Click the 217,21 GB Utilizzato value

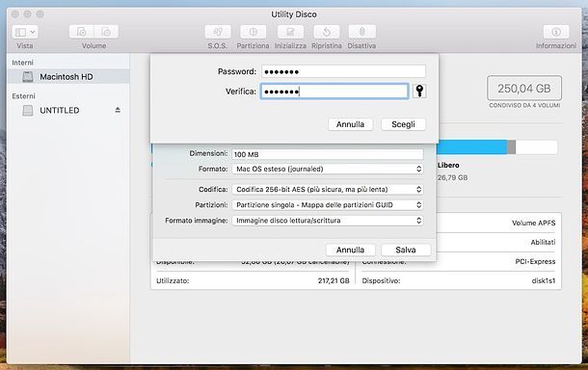coord(334,280)
